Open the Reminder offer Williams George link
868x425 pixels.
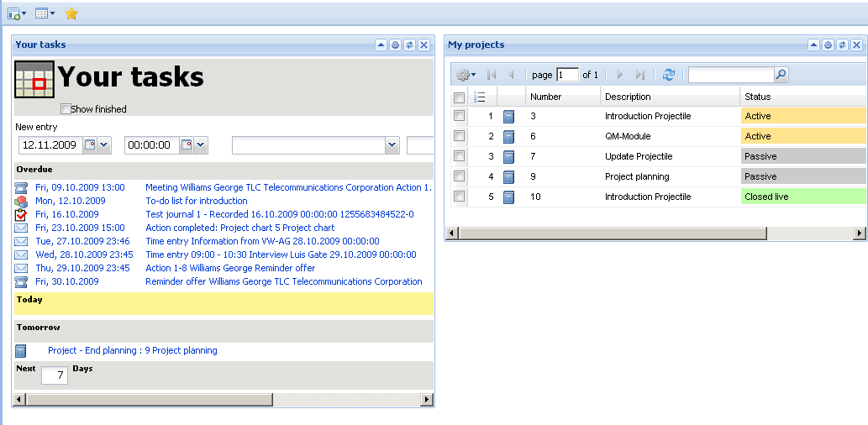(283, 282)
